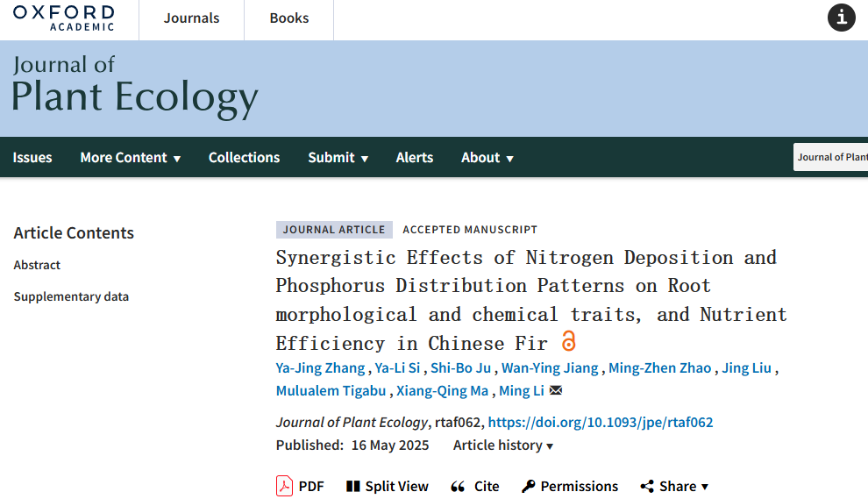868x499 pixels.
Task: Click the info circle icon at top right
Action: tap(841, 18)
